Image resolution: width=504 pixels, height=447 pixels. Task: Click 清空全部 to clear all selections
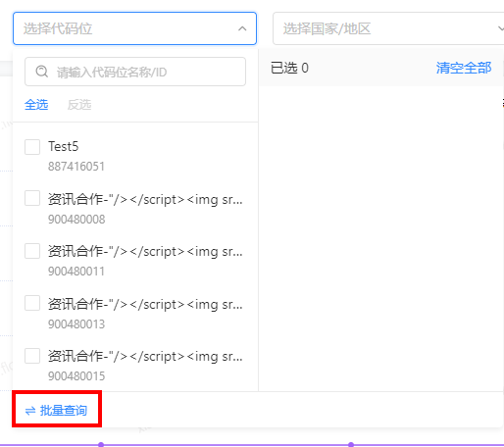coord(464,68)
